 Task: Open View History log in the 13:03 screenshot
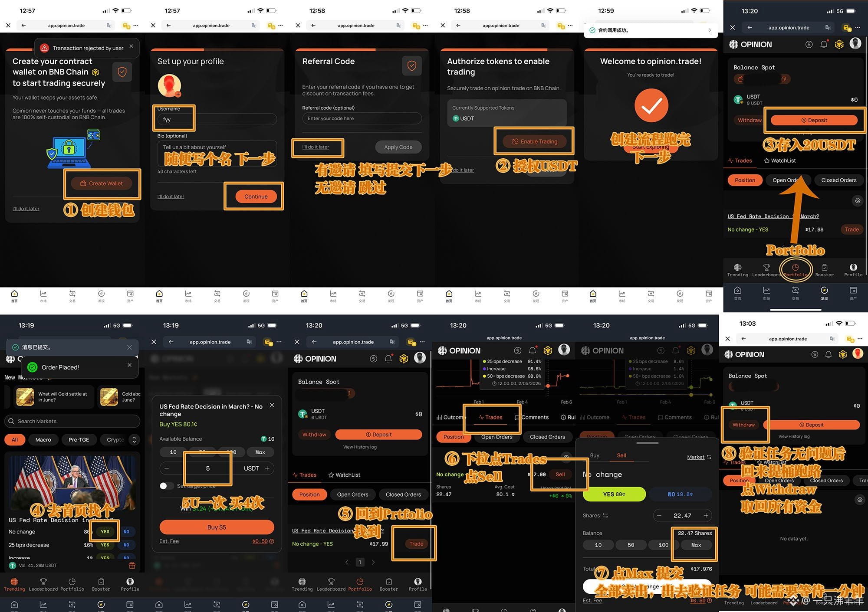coord(794,436)
